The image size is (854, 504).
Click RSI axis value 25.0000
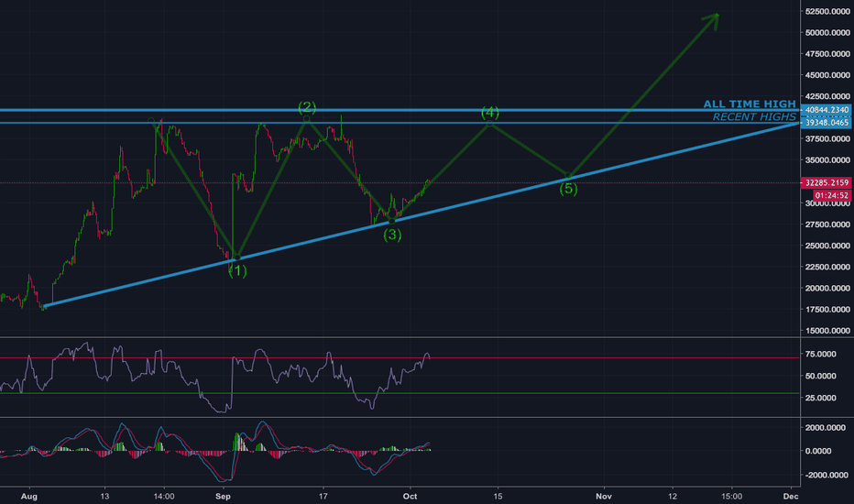click(820, 398)
